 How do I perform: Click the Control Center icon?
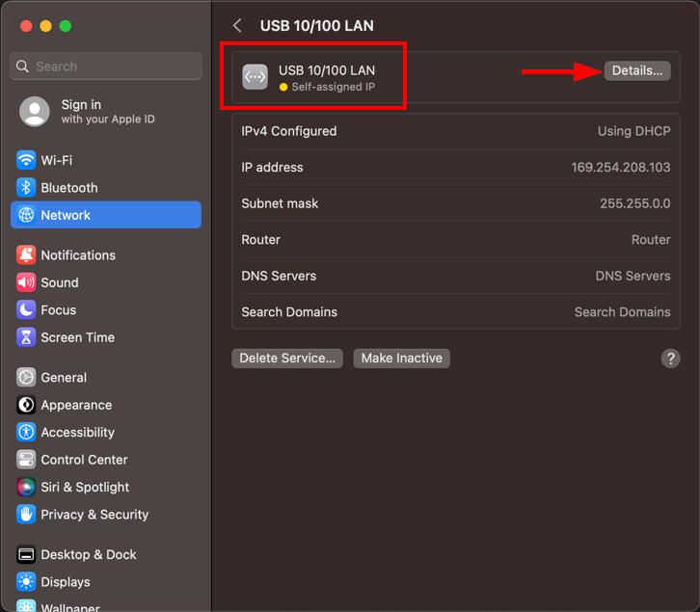pos(26,460)
